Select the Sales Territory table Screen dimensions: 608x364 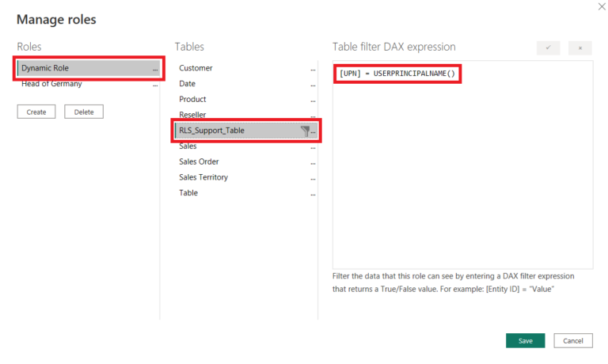point(203,177)
